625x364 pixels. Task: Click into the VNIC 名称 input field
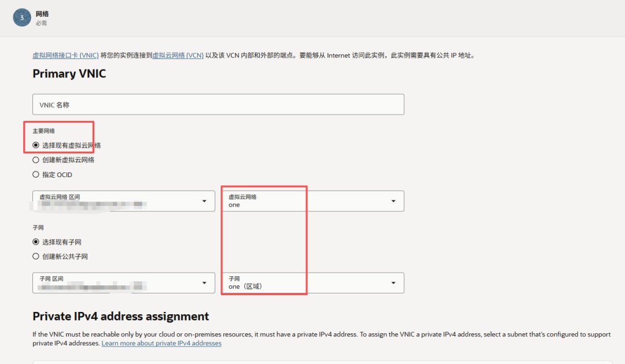point(218,105)
